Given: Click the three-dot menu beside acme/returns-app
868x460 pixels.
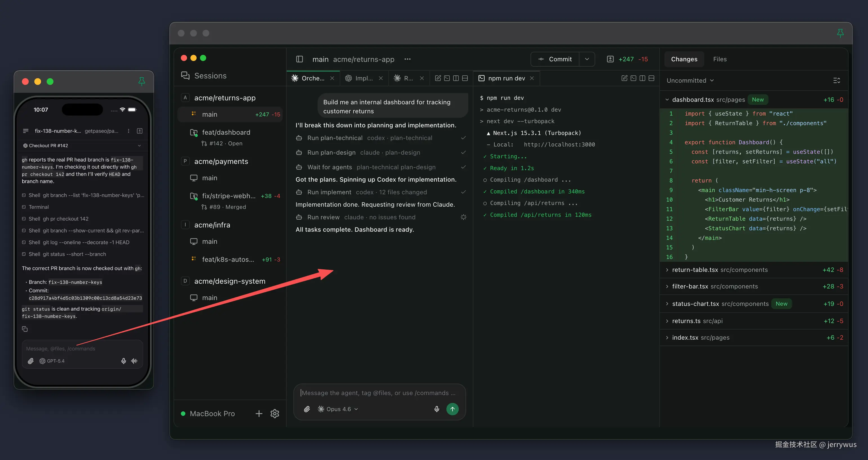Looking at the screenshot, I should click(x=407, y=59).
